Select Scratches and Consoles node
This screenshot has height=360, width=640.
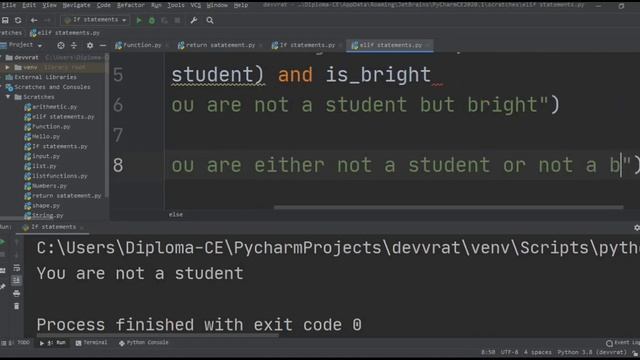click(x=48, y=87)
